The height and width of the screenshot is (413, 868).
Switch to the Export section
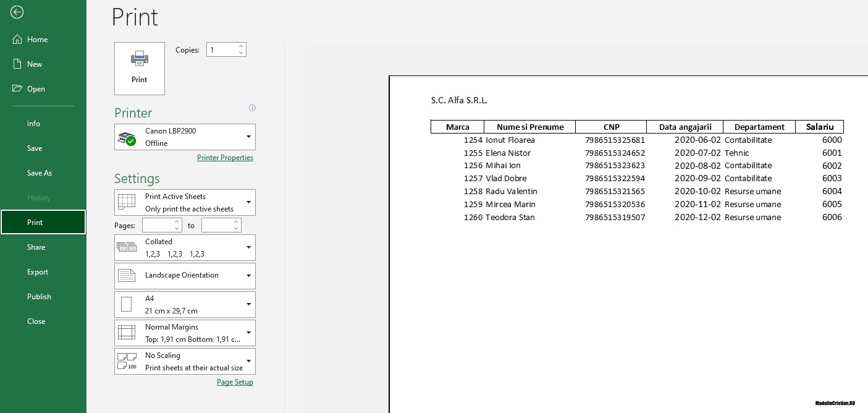tap(38, 271)
